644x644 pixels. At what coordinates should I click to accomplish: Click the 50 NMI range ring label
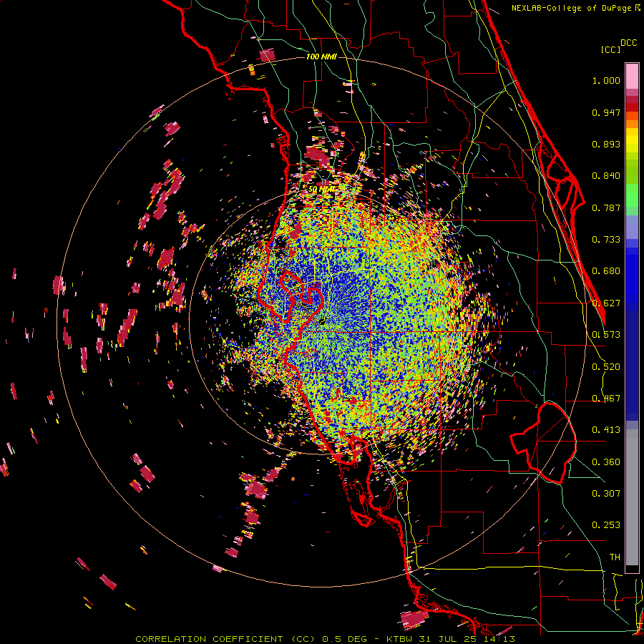[x=321, y=189]
